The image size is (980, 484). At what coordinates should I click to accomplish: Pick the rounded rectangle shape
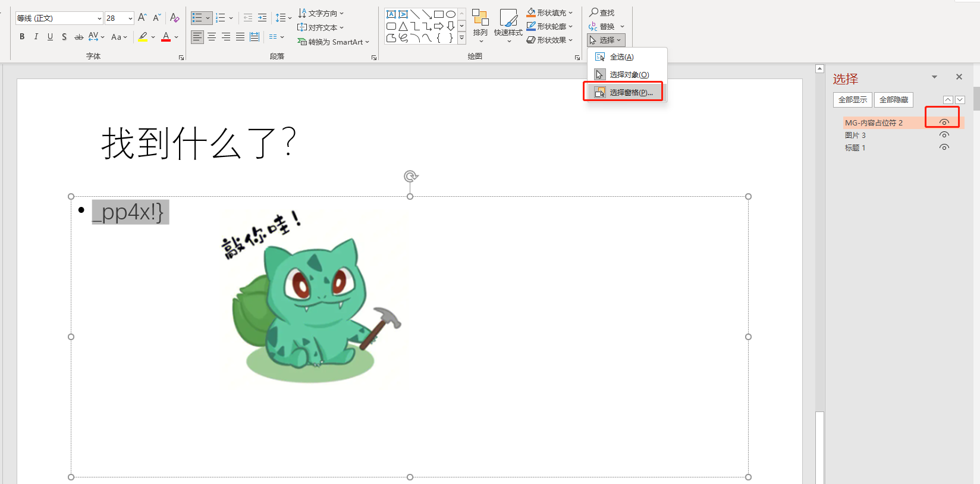[391, 26]
